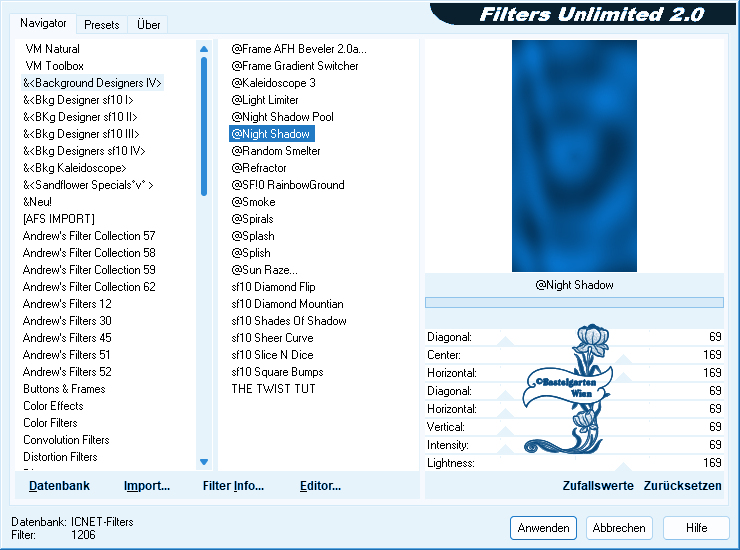
Task: Select &<Bkg Designer sf10 III> category
Action: 81,134
